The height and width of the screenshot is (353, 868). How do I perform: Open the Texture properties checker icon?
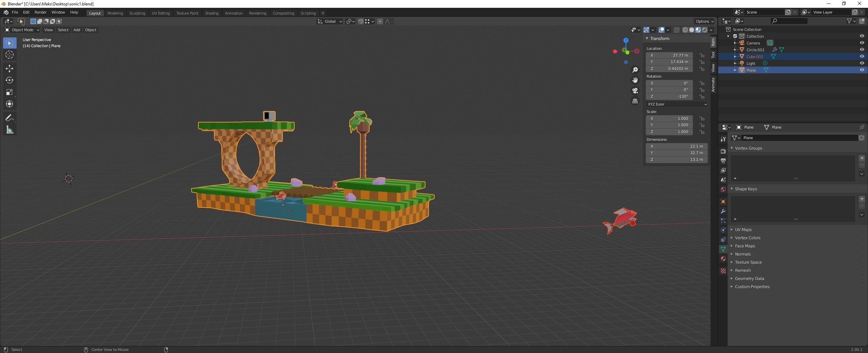tap(723, 271)
